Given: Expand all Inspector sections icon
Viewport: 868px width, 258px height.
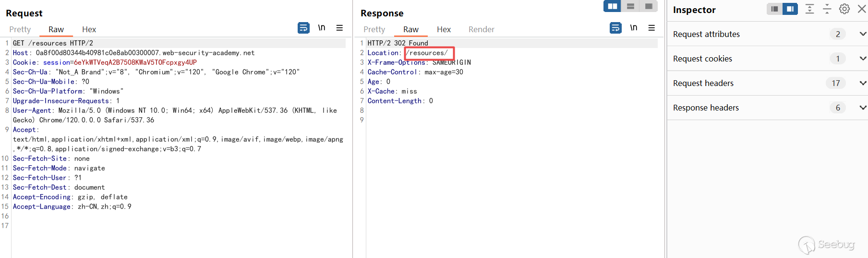Looking at the screenshot, I should [x=809, y=9].
